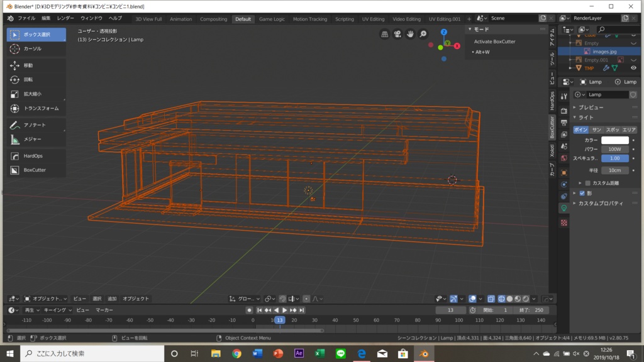Toggle visibility eye for TMP object
This screenshot has width=644, height=362.
click(633, 68)
